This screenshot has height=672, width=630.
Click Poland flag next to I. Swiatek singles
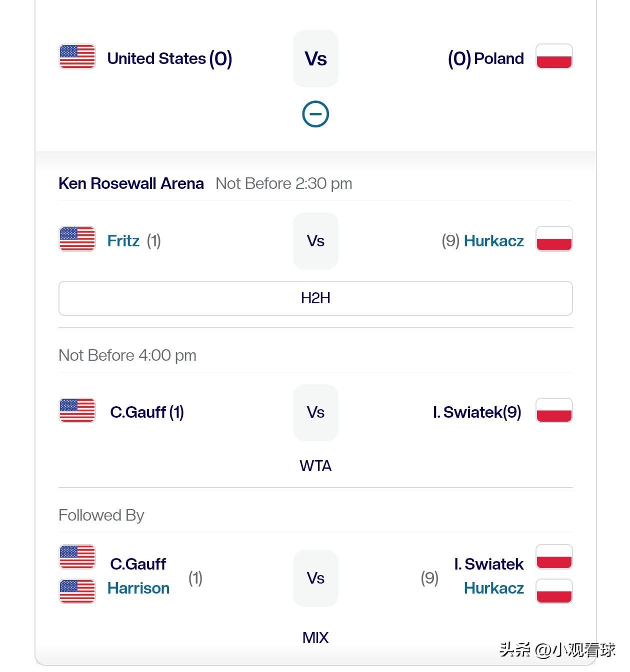pyautogui.click(x=554, y=411)
